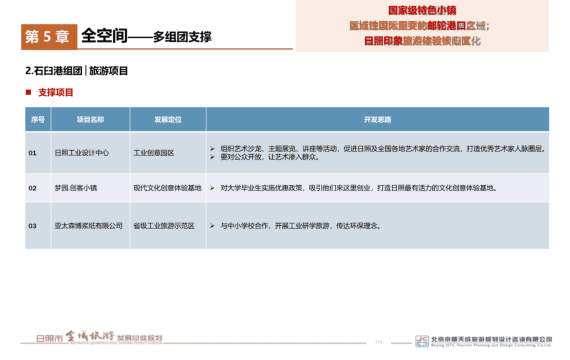This screenshot has height=360, width=570.
Task: Click the 国家级特色小镇 heading in pink box
Action: (x=422, y=10)
